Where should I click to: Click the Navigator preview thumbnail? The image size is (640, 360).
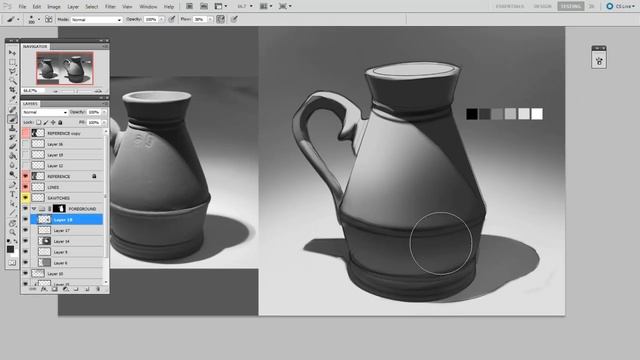tap(64, 68)
